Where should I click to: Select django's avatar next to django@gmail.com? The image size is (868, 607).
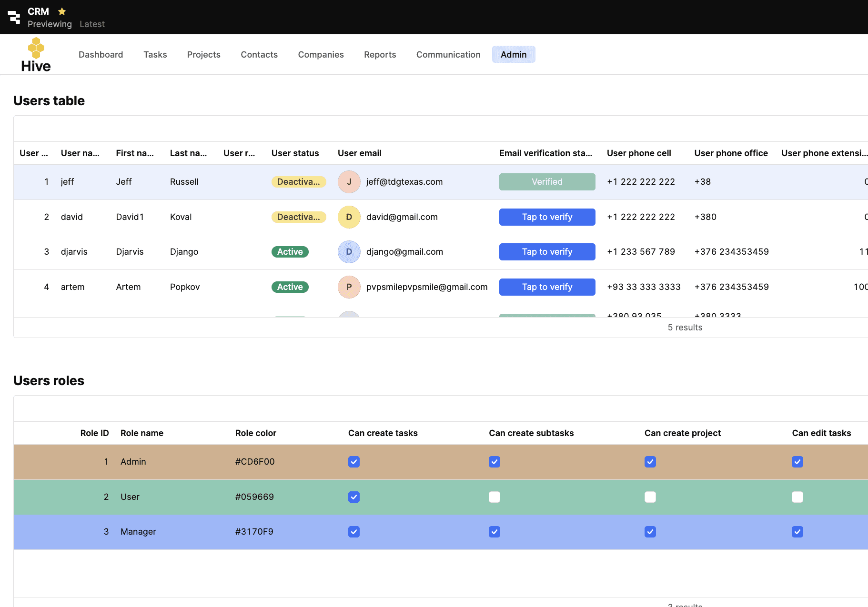click(349, 252)
